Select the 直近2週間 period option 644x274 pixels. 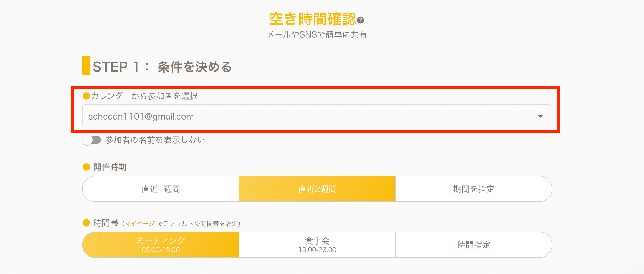point(317,189)
